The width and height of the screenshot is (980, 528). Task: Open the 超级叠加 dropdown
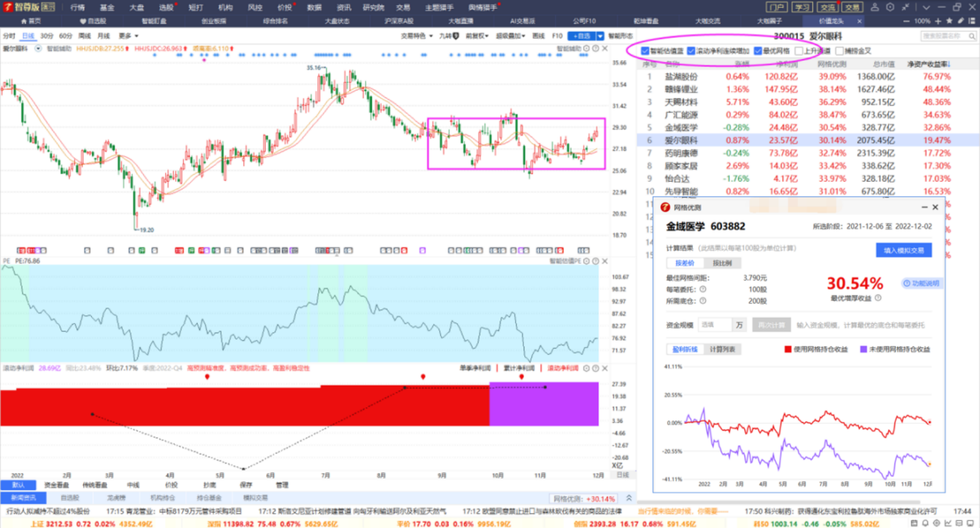(x=511, y=36)
